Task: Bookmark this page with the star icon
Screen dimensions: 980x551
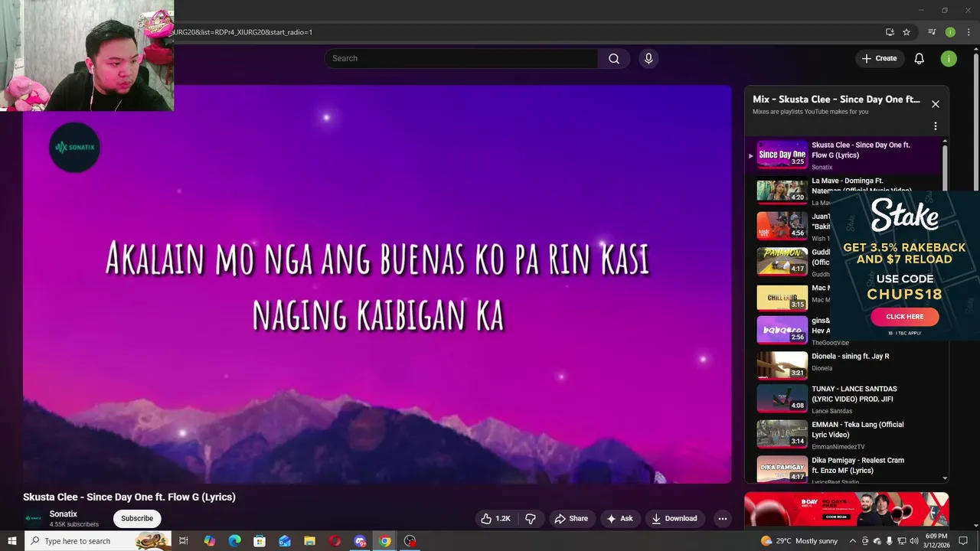Action: pos(906,32)
